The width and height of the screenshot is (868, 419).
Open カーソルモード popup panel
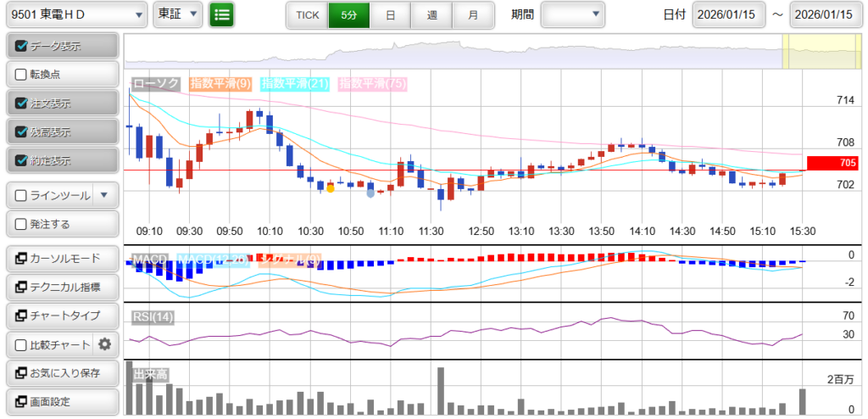tap(62, 259)
